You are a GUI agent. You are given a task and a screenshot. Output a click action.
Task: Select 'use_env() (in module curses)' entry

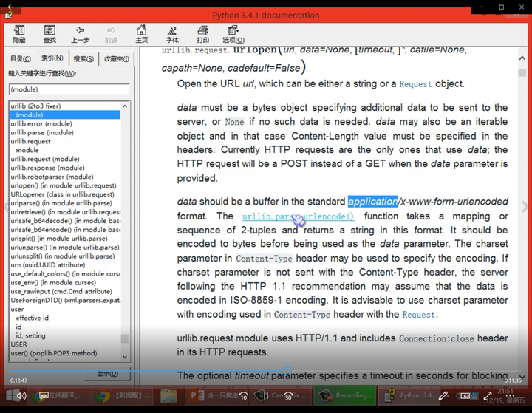53,282
